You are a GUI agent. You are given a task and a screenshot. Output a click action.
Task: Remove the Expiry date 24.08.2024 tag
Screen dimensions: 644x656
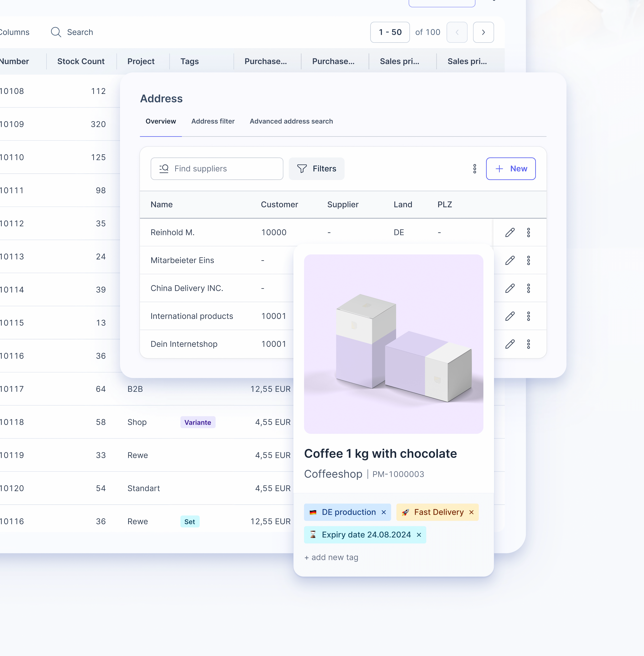pyautogui.click(x=419, y=535)
